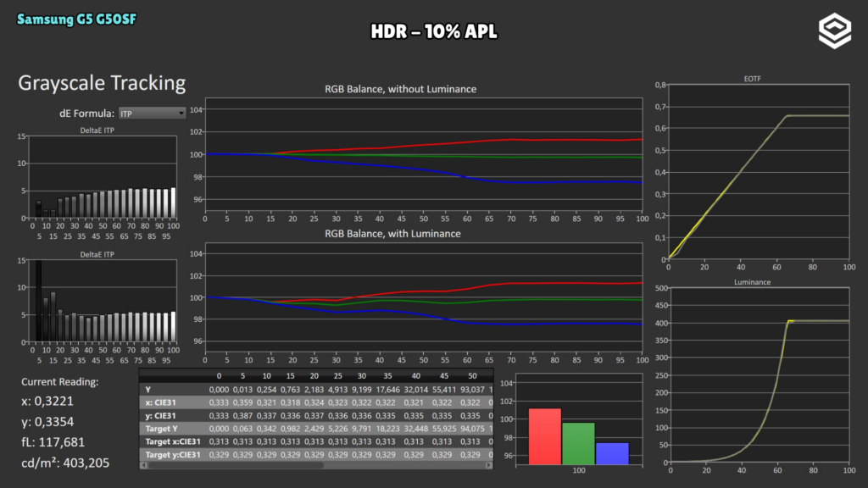Click the red bar in the 100% RGB bar chart
Viewport: 868px width, 488px height.
[x=545, y=436]
